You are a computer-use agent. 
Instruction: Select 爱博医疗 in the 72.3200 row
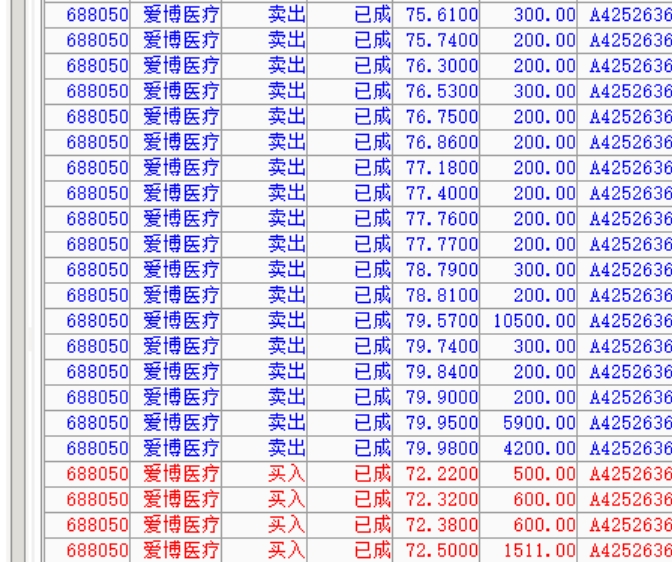click(181, 499)
